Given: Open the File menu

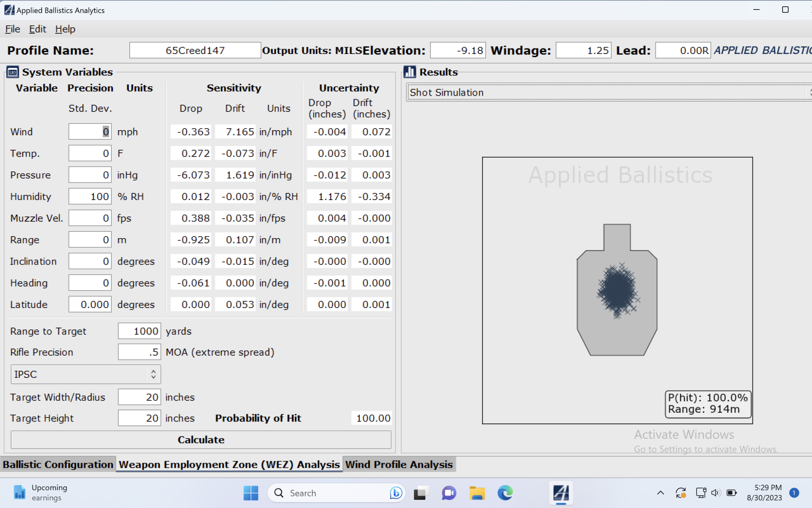Looking at the screenshot, I should pos(12,29).
